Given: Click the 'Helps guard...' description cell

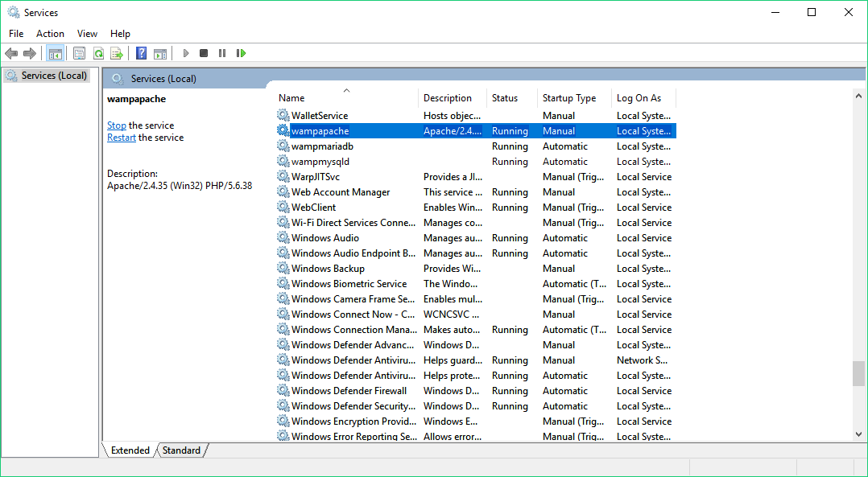Looking at the screenshot, I should pos(453,360).
